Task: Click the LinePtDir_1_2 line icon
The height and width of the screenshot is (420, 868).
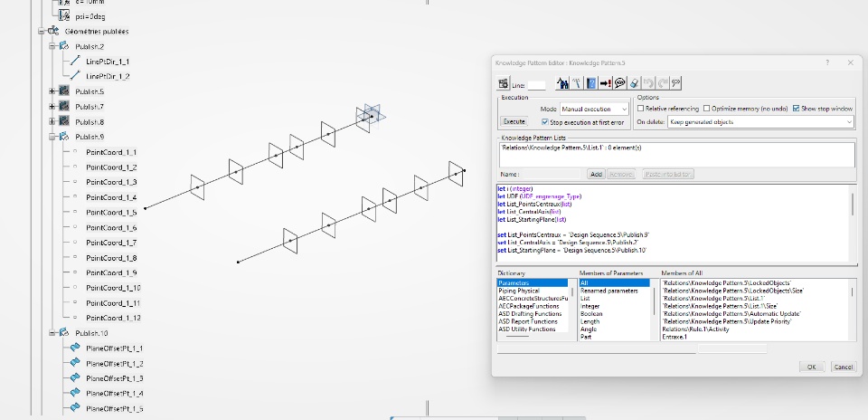Action: 75,76
